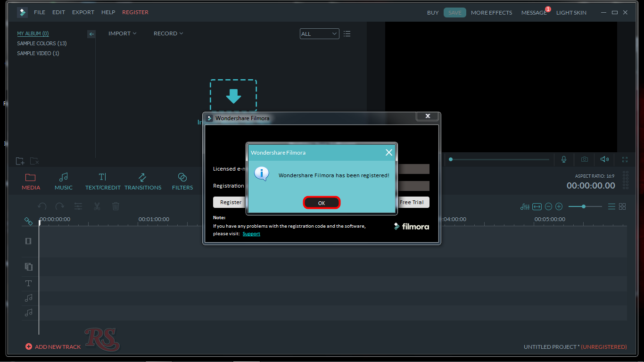This screenshot has height=362, width=644.
Task: Click the BUY option in top bar
Action: [433, 13]
